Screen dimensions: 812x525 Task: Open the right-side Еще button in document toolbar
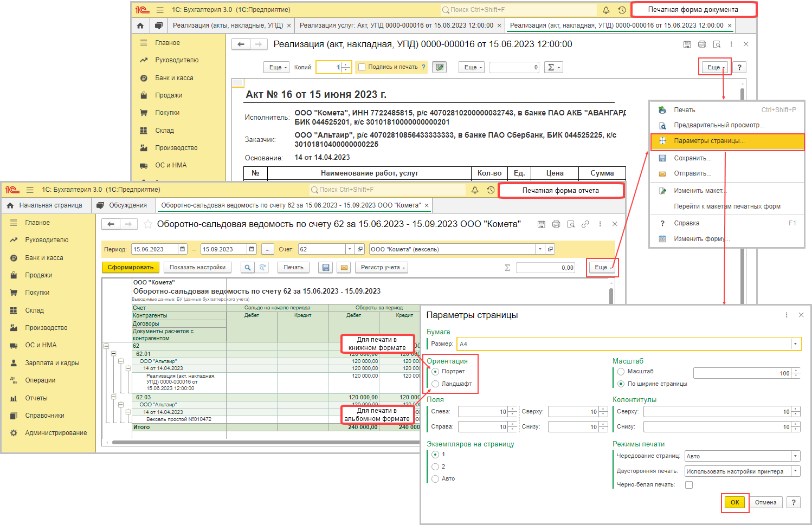[715, 67]
